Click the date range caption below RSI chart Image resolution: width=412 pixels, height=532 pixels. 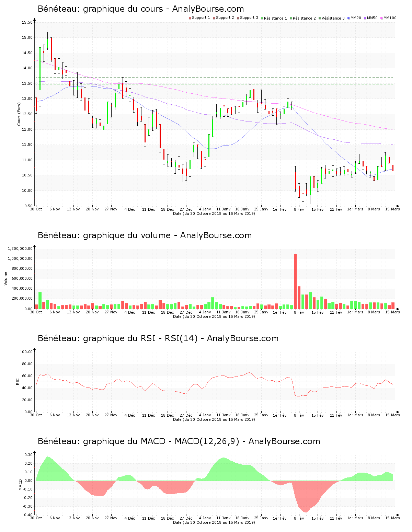click(x=214, y=419)
